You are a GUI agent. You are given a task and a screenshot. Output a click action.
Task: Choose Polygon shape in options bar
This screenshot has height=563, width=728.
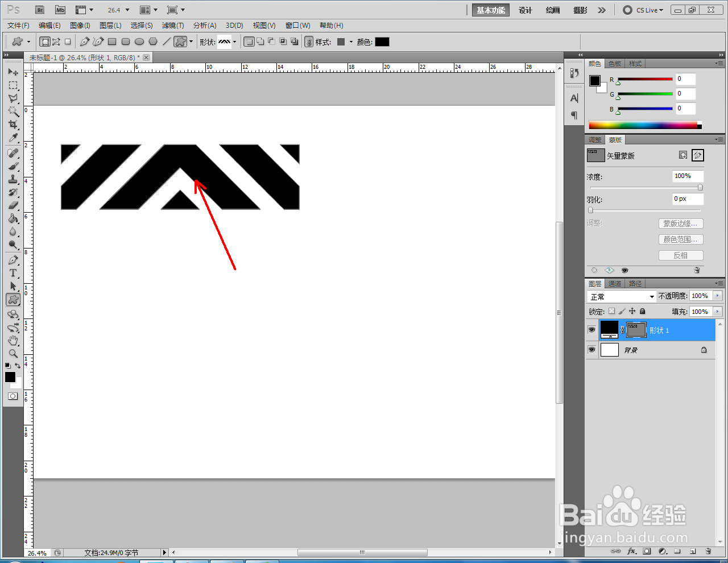point(153,42)
